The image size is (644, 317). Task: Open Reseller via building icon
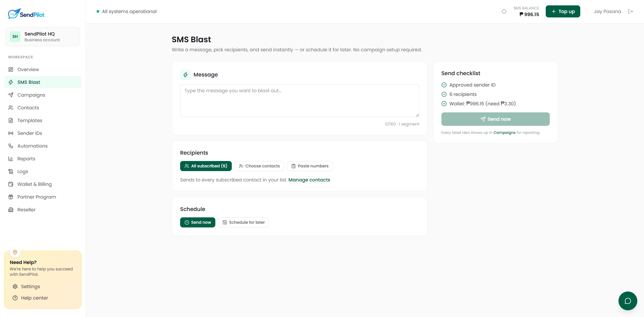click(x=11, y=210)
